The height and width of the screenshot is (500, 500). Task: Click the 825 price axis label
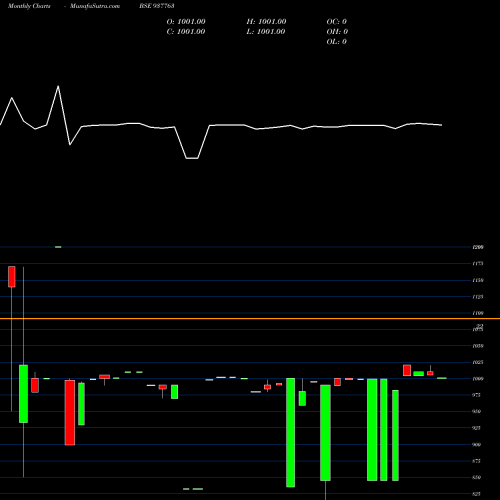pos(477,494)
